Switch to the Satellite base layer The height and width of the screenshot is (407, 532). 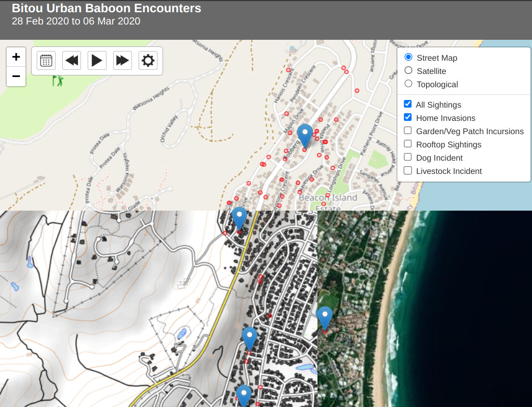408,70
